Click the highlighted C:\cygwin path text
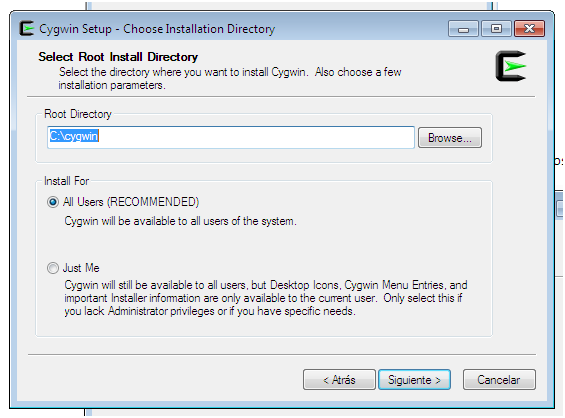565x418 pixels. [x=74, y=136]
